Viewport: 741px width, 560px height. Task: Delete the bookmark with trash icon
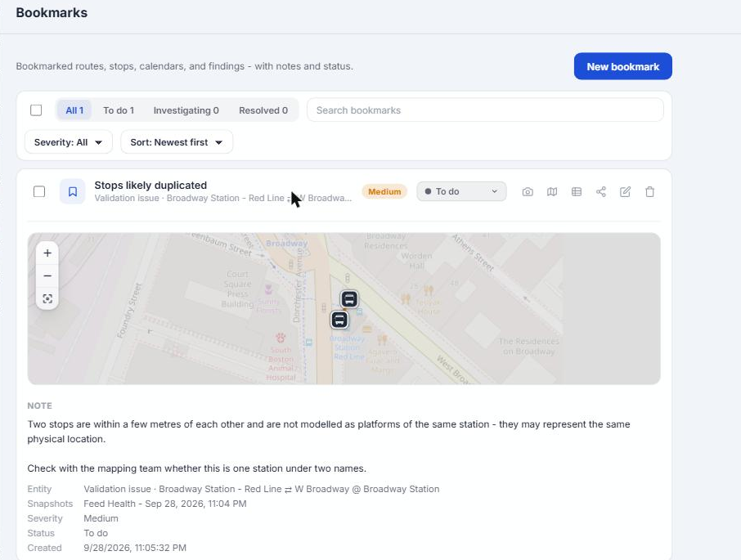tap(649, 191)
